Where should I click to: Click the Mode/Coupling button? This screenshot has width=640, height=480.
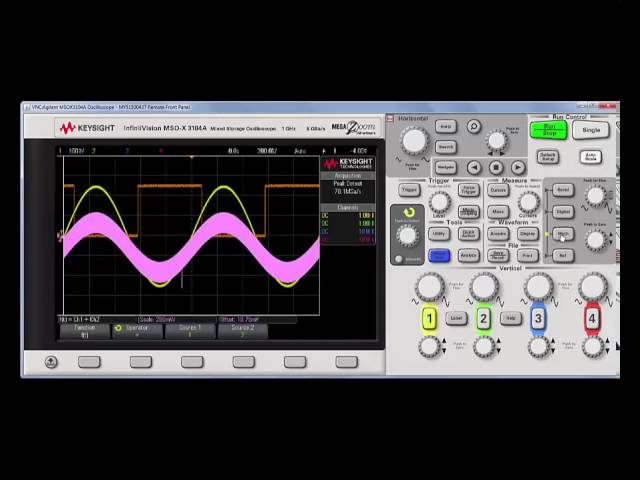click(x=469, y=212)
